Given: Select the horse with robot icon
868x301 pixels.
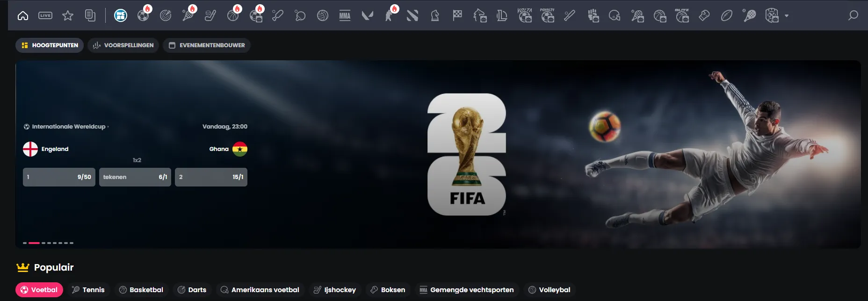Looking at the screenshot, I should point(480,15).
